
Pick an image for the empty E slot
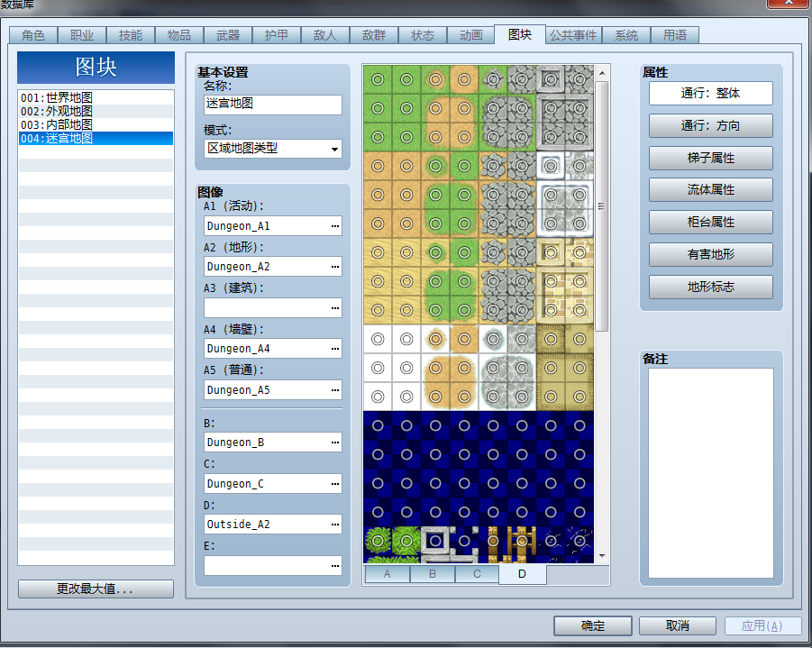(335, 566)
